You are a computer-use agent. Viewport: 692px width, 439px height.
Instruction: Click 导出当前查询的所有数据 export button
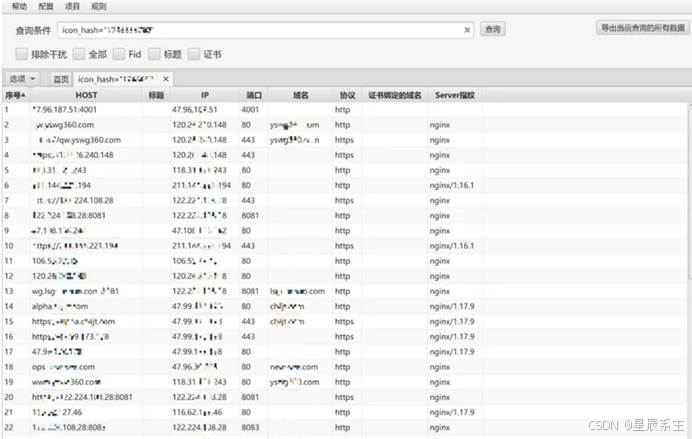click(643, 28)
